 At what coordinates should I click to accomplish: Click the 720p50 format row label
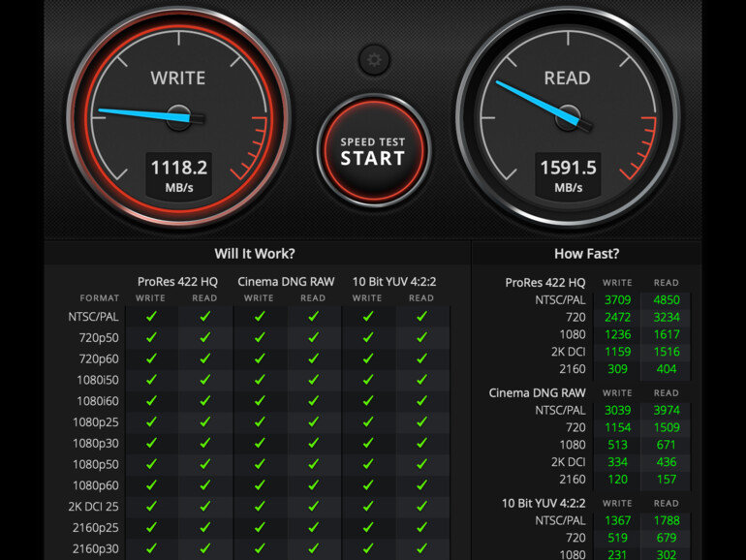coord(99,338)
